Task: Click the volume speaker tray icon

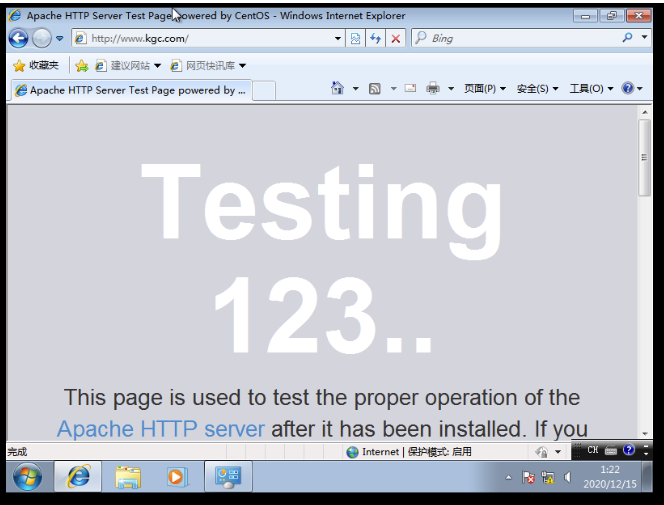Action: click(x=567, y=477)
